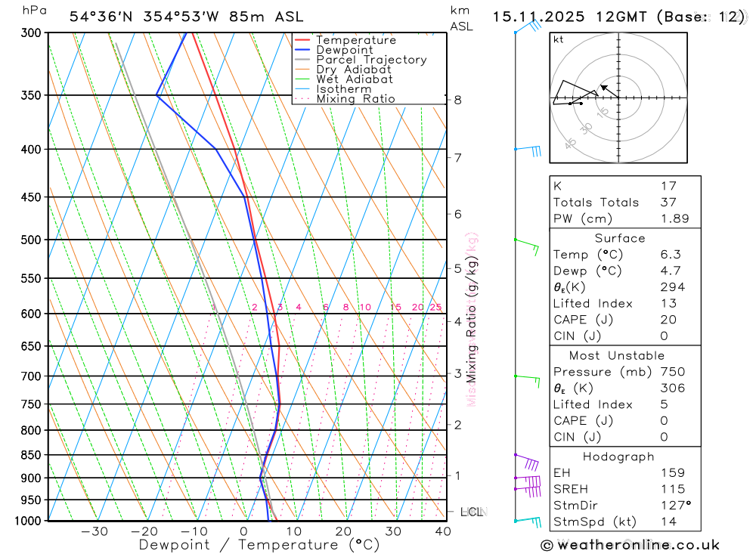Click the green wind barb at 700 hPa
This screenshot has width=756, height=554.
click(528, 380)
